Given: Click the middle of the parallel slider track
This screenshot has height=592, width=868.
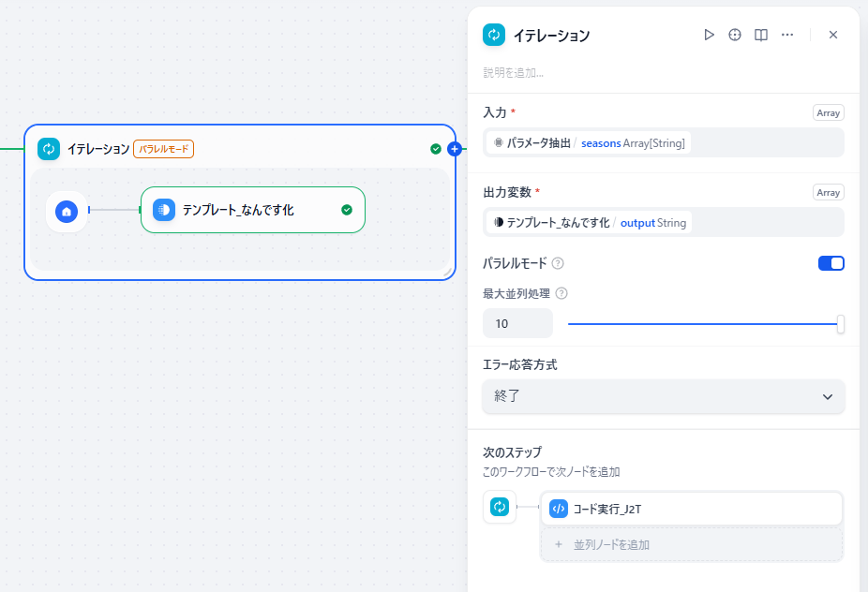Looking at the screenshot, I should pyautogui.click(x=704, y=324).
